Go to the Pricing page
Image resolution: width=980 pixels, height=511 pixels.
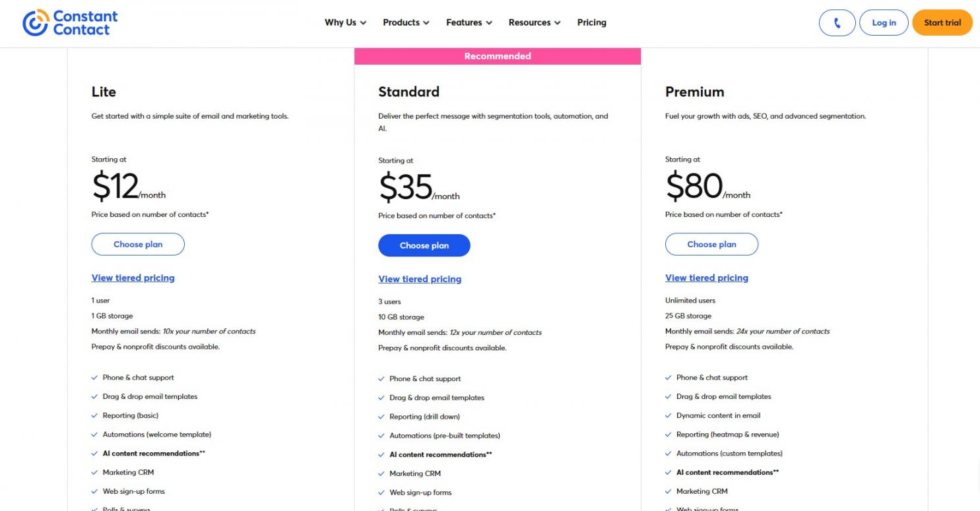point(591,22)
